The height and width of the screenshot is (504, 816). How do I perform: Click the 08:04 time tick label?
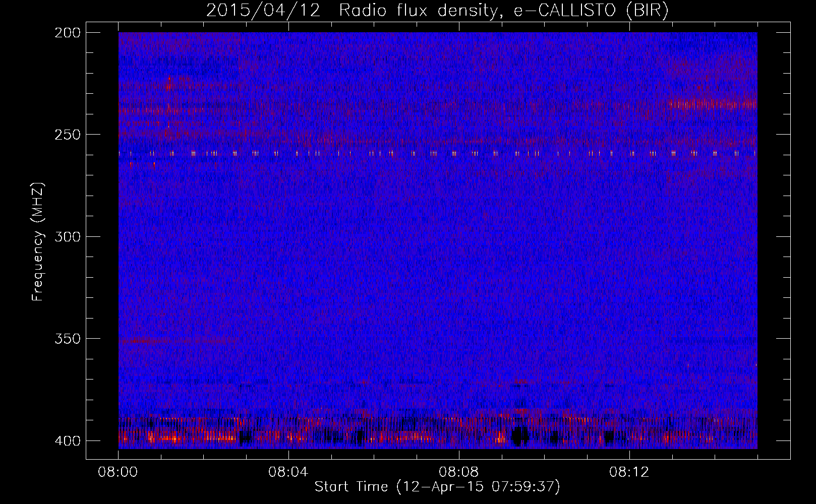tap(288, 472)
